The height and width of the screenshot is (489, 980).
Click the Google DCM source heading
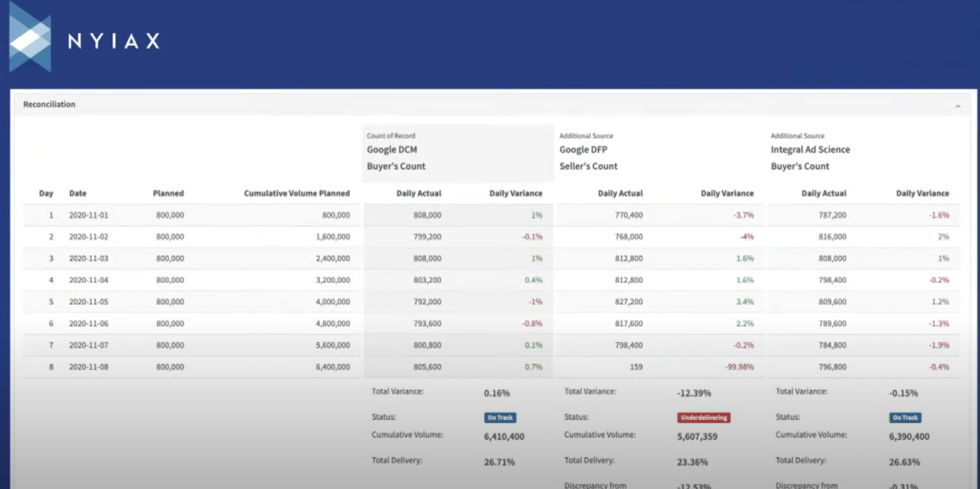[392, 150]
